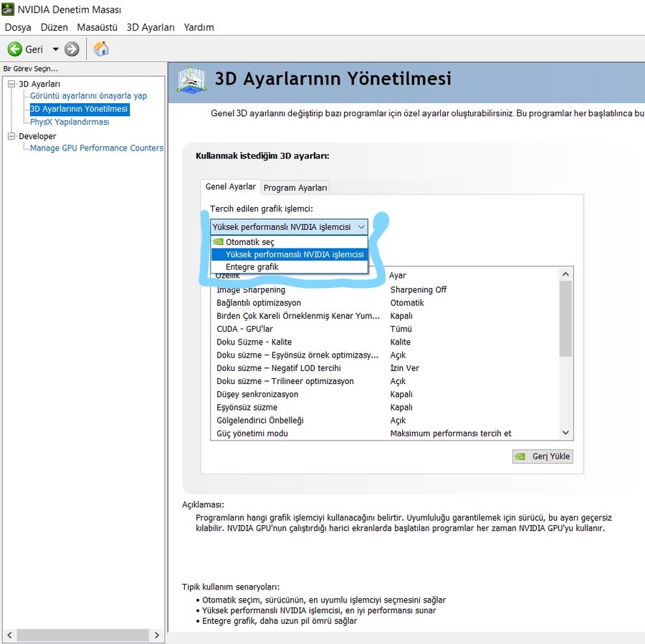Image resolution: width=645 pixels, height=644 pixels.
Task: Switch to the Genel Ayarlar tab
Action: click(230, 187)
